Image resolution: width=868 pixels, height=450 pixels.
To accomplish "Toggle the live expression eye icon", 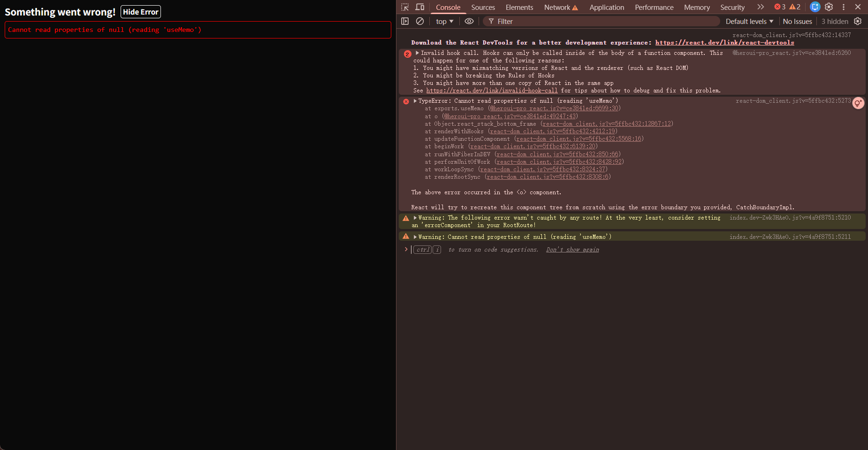I will click(469, 21).
